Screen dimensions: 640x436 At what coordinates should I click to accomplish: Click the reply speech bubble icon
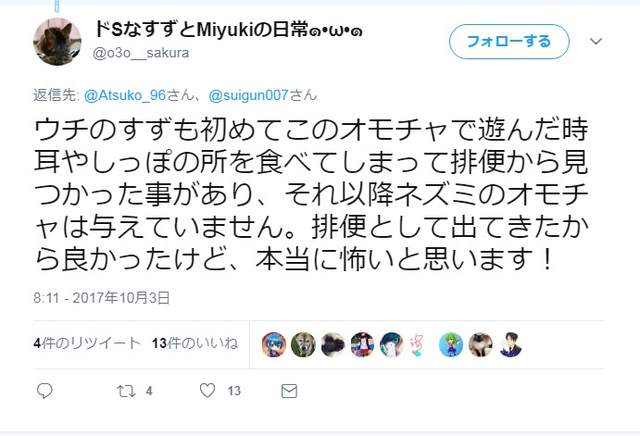[44, 391]
